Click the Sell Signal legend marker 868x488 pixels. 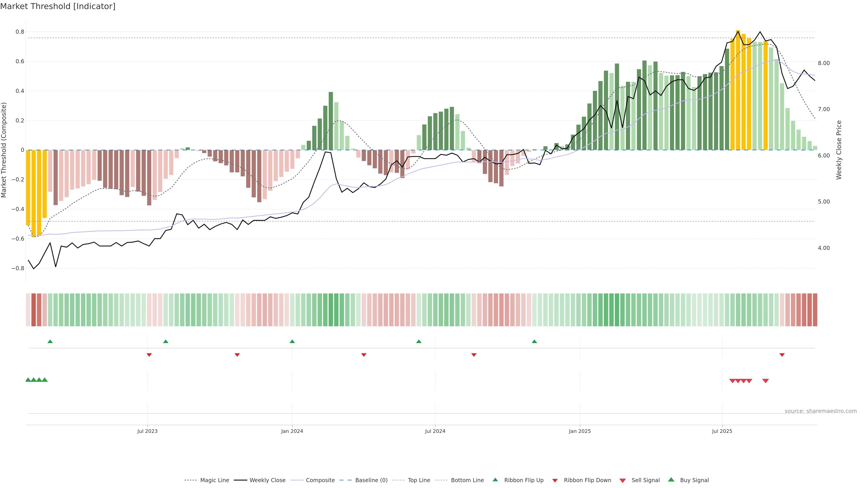(x=622, y=481)
